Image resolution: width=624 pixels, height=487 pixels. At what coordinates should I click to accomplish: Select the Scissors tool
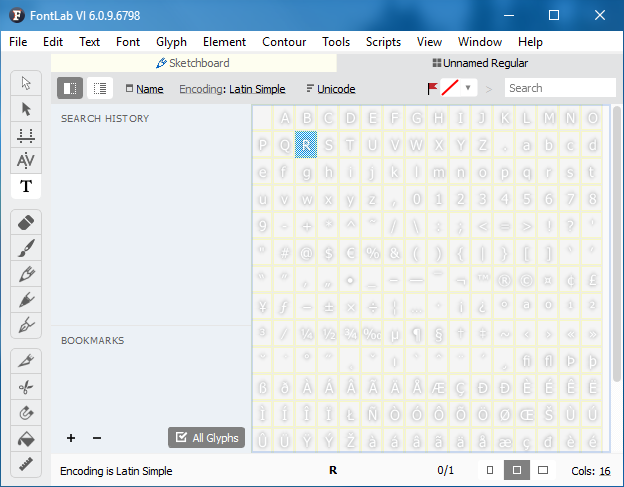26,386
